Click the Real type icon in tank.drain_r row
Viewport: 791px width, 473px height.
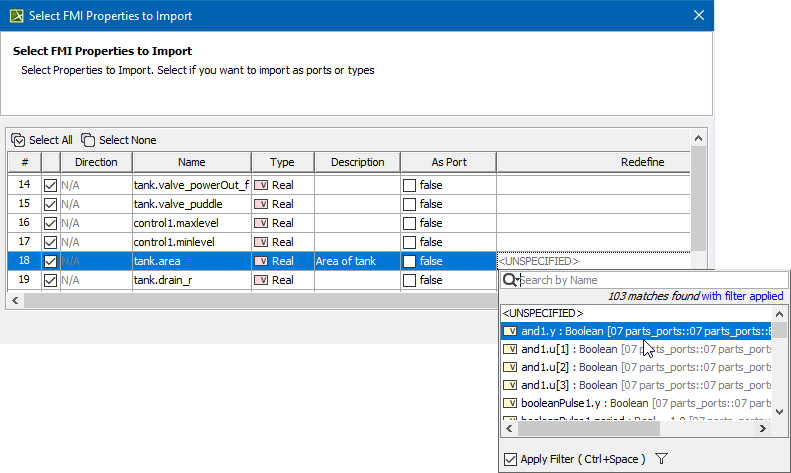click(262, 280)
